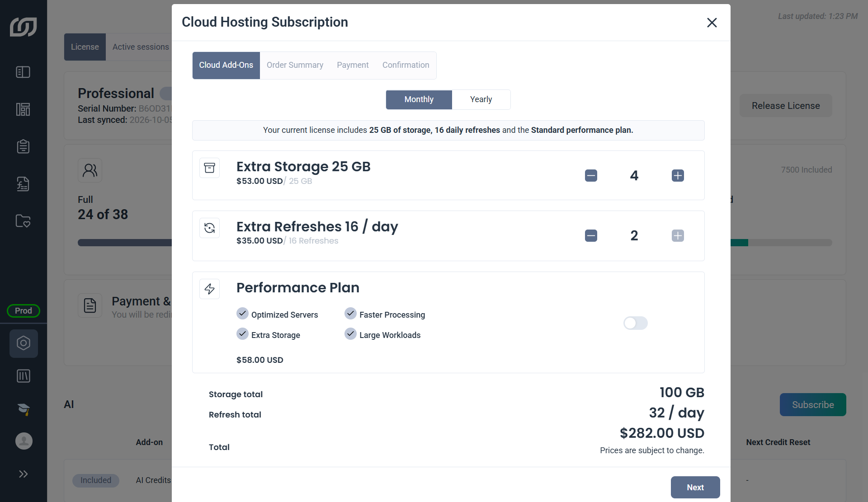Enable the Performance Plan toggle
This screenshot has width=868, height=502.
pos(636,323)
